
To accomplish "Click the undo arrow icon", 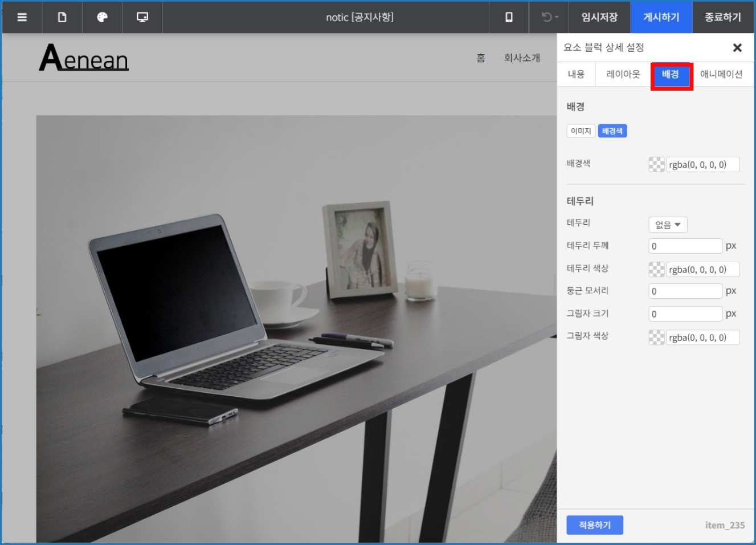I will tap(547, 17).
